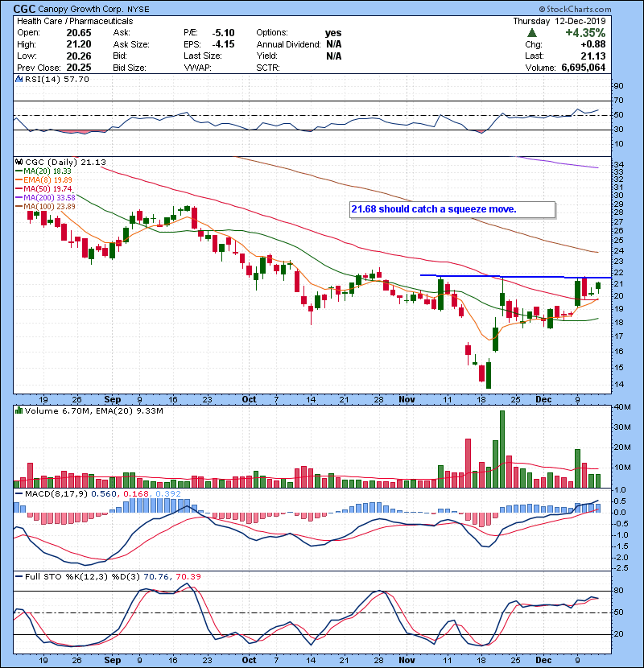This screenshot has width=644, height=668.
Task: Click the Open value 20.65
Action: (79, 33)
